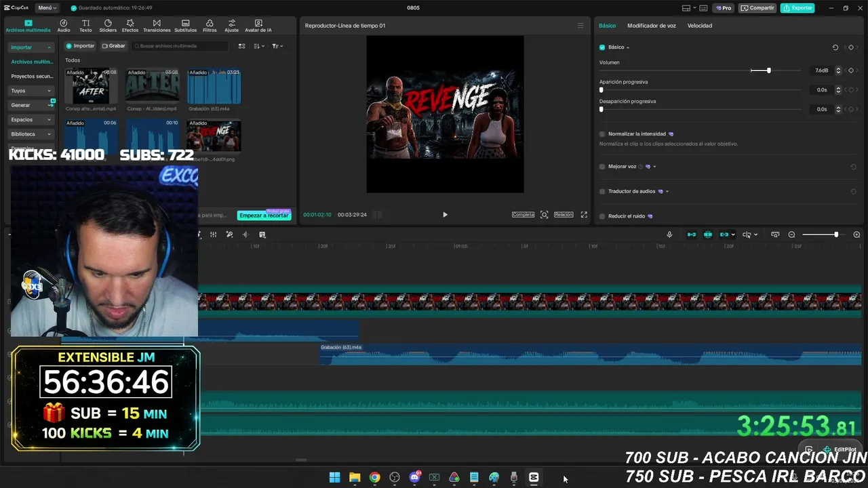Screen dimensions: 868x488
Task: Click Empezar a recortar button
Action: (x=264, y=216)
